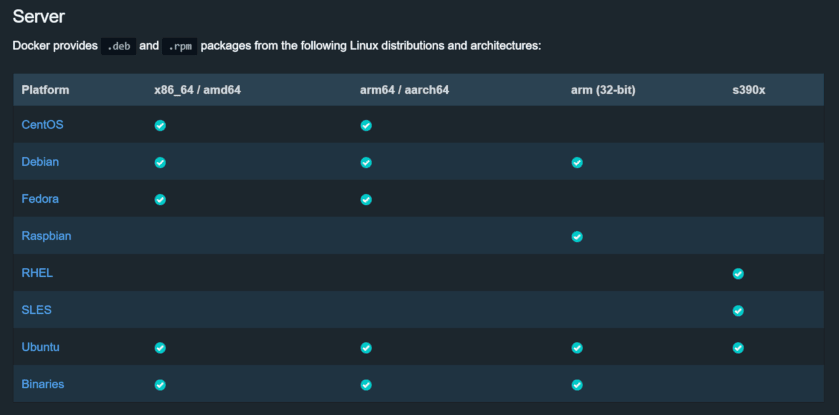
Task: Open the CentOS platform link
Action: pyautogui.click(x=43, y=124)
